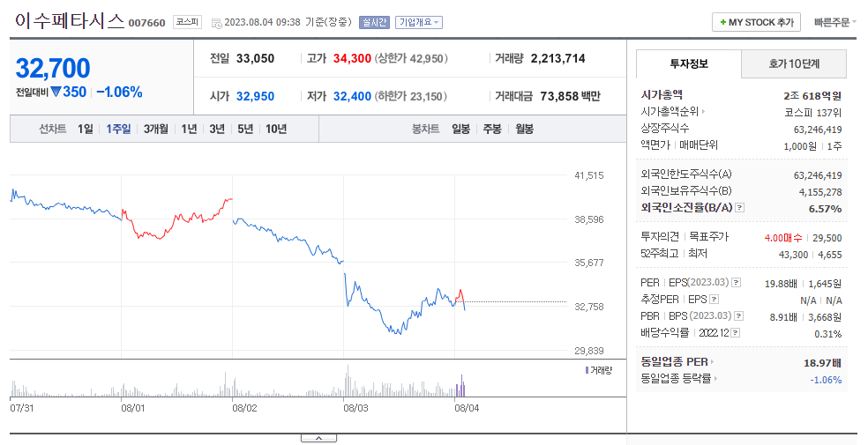Expand the 기업개요 dropdown
This screenshot has height=445, width=868.
418,23
